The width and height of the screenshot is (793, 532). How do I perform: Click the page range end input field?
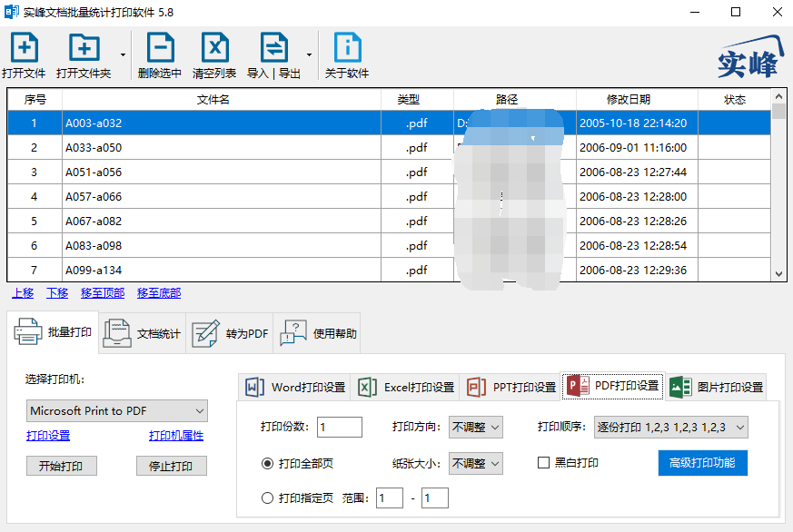click(435, 498)
